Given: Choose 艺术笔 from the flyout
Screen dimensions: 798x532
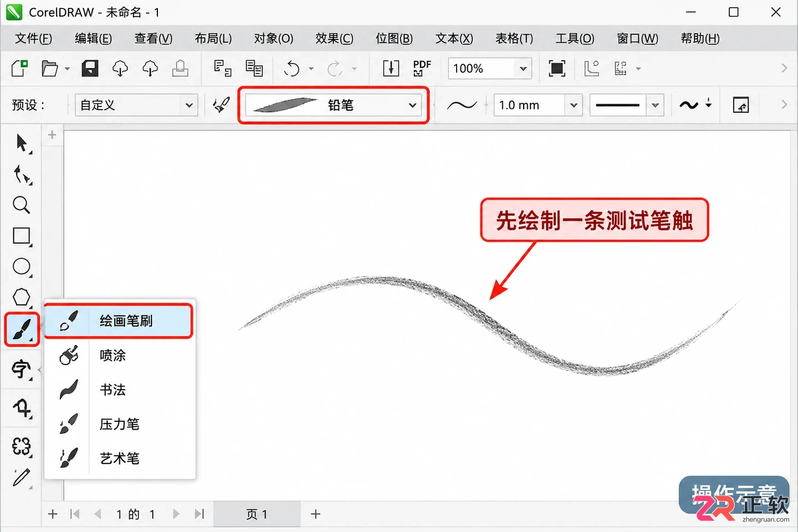Looking at the screenshot, I should point(120,458).
